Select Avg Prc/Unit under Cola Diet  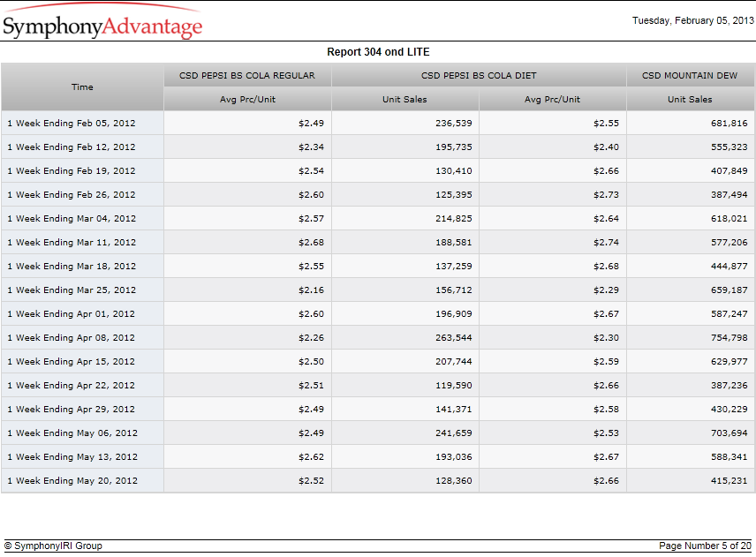[553, 99]
